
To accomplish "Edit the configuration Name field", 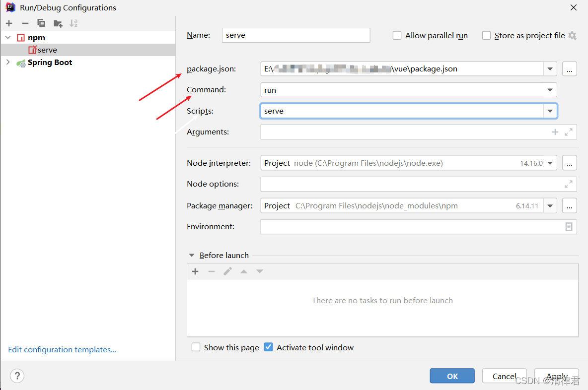I will [x=296, y=35].
